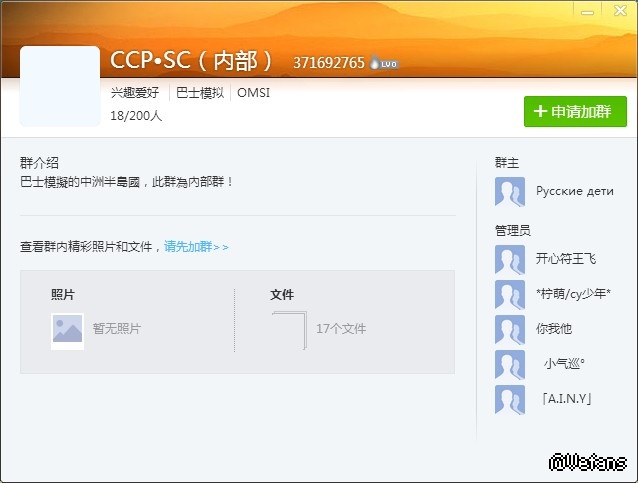Click the admin name *柠萌/cy少年*
The image size is (638, 483).
[x=573, y=294]
